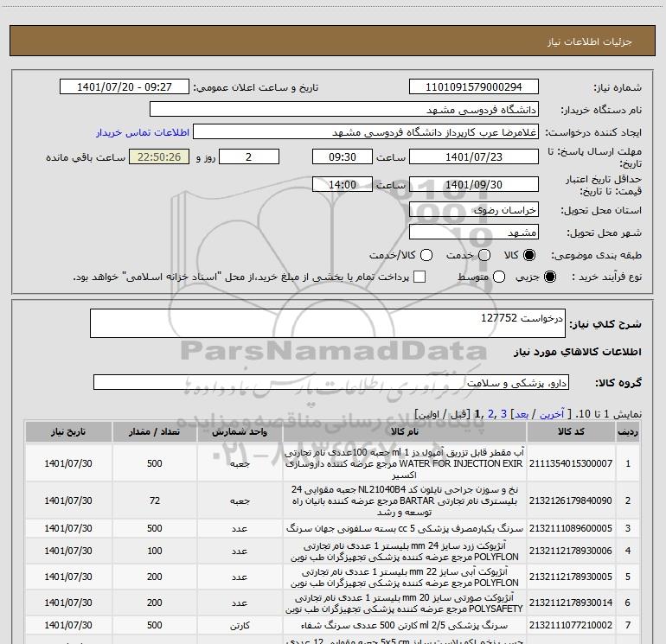The width and height of the screenshot is (666, 644).
Task: Open the اطلاعات تماس خریدار link
Action: click(x=143, y=132)
